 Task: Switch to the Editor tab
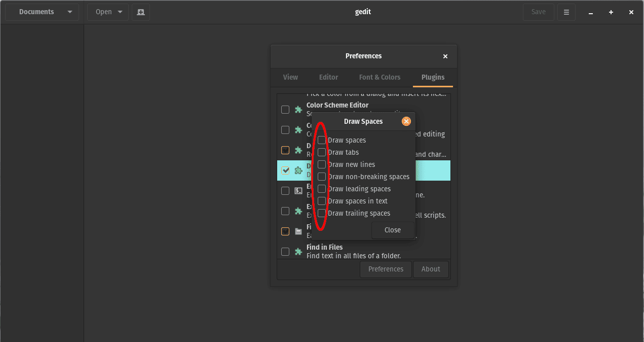point(328,77)
